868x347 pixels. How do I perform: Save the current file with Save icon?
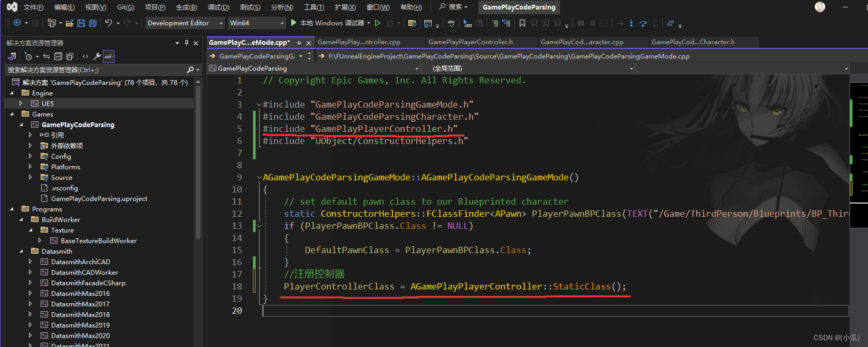click(81, 23)
